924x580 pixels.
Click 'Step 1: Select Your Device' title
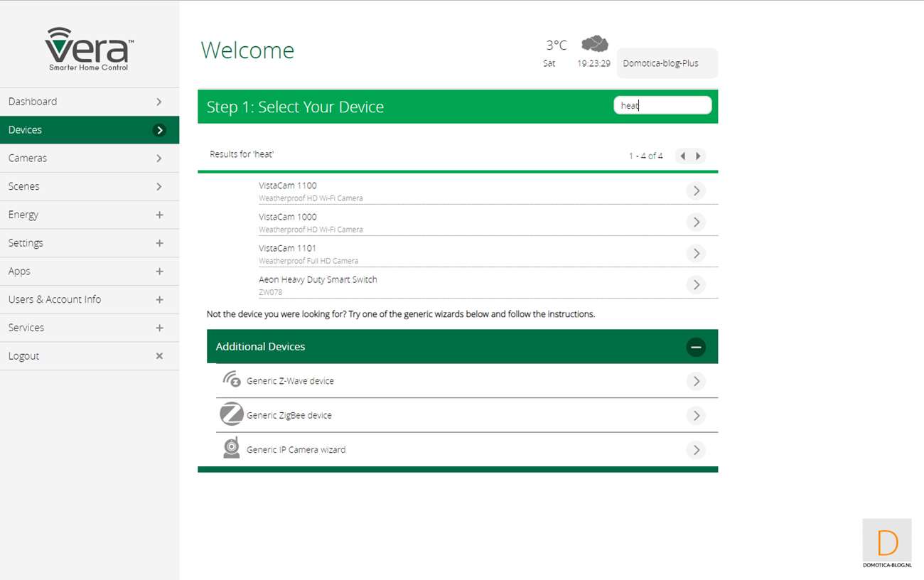point(295,107)
